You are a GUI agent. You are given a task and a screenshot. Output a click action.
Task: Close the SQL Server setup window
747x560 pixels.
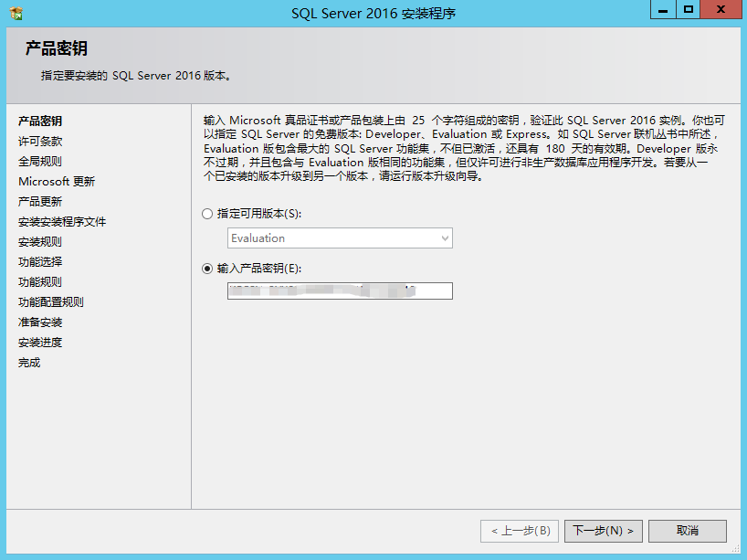coord(721,9)
